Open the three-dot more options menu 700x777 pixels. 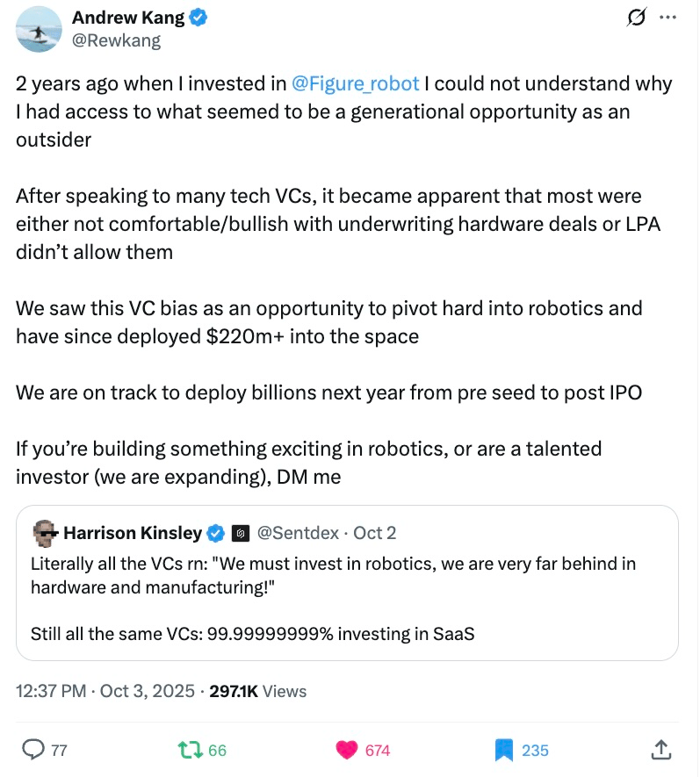click(668, 17)
